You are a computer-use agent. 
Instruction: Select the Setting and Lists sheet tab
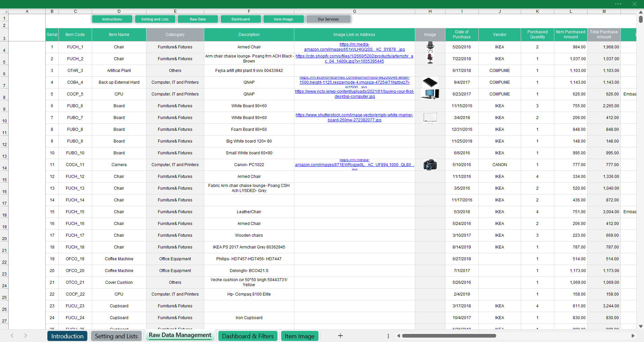[116, 336]
